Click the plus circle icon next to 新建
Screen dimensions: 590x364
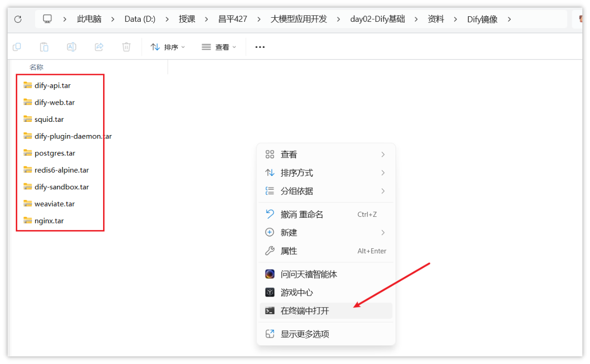(x=270, y=233)
